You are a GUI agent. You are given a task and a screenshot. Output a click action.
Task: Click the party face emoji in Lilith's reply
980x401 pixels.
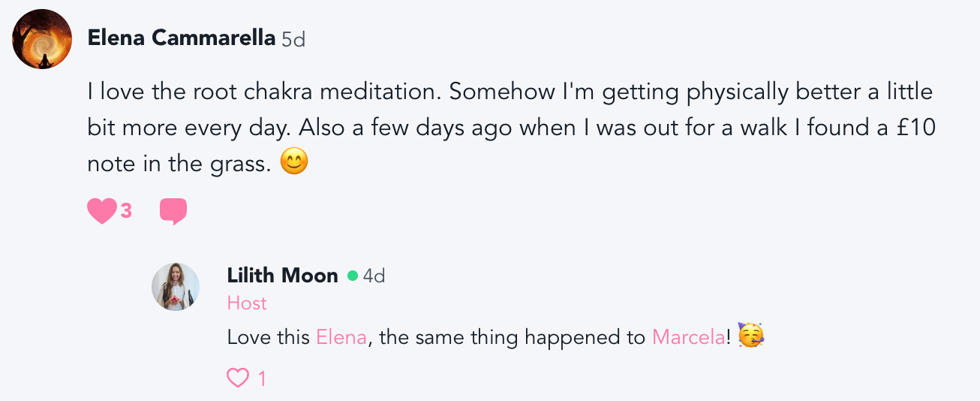pos(750,336)
